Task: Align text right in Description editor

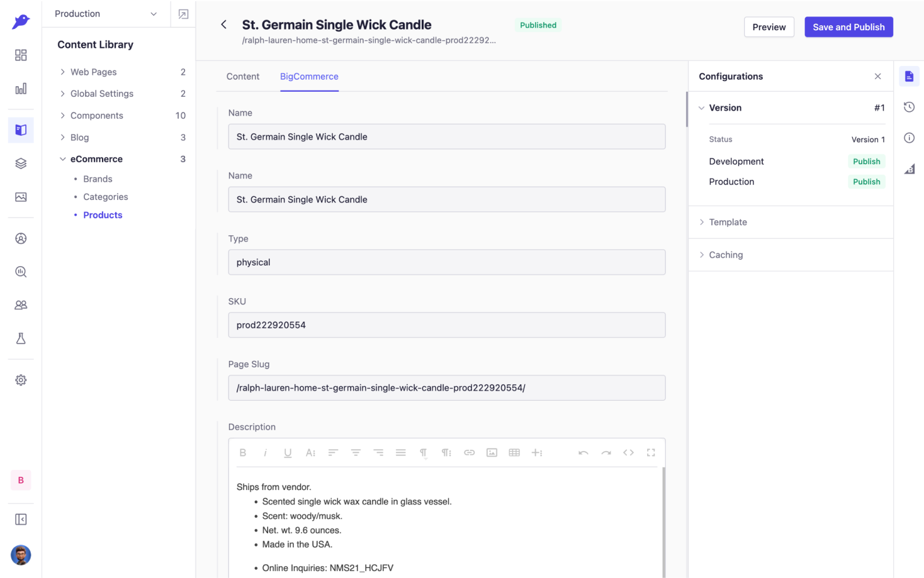Action: 378,453
